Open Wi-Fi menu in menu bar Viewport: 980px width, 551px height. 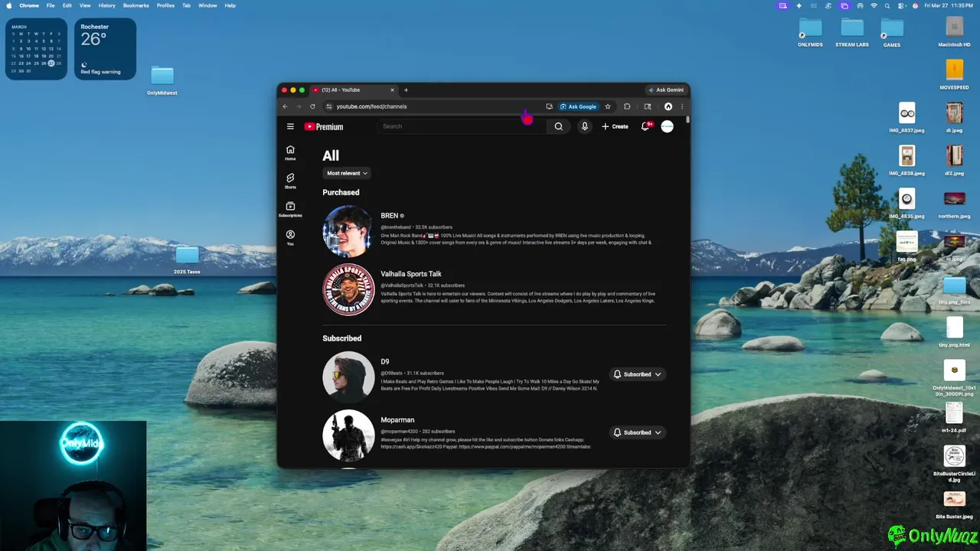point(874,5)
